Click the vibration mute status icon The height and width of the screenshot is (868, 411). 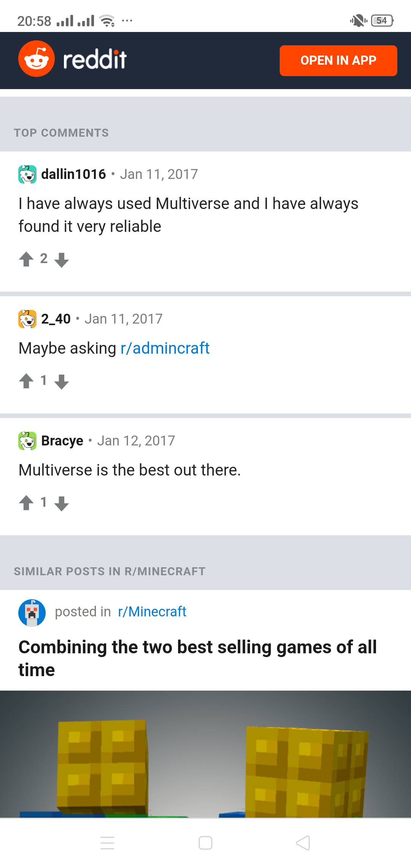(358, 21)
